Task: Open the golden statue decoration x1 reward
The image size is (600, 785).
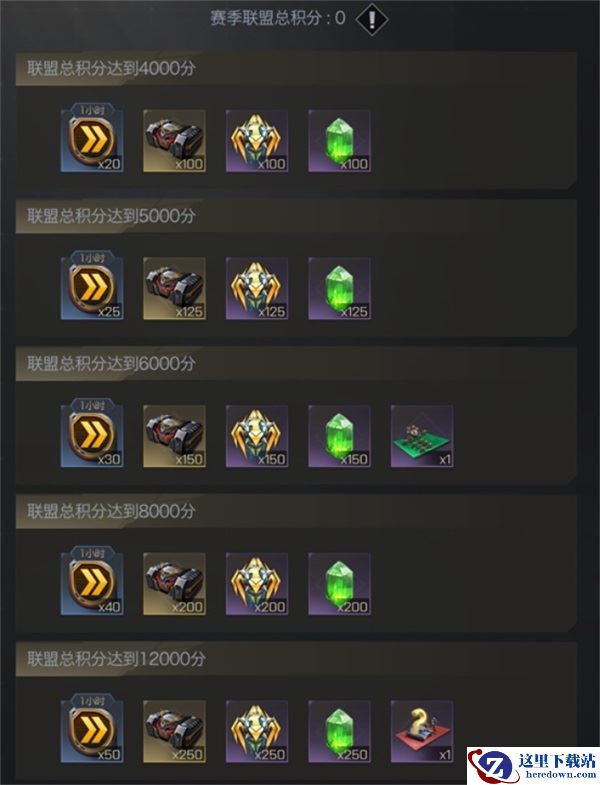Action: pyautogui.click(x=422, y=731)
